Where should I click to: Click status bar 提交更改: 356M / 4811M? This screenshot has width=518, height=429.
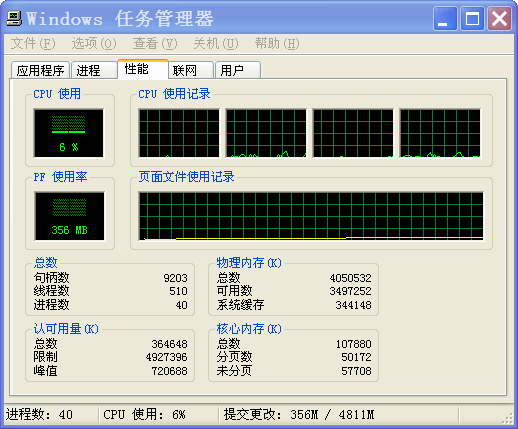tap(299, 414)
